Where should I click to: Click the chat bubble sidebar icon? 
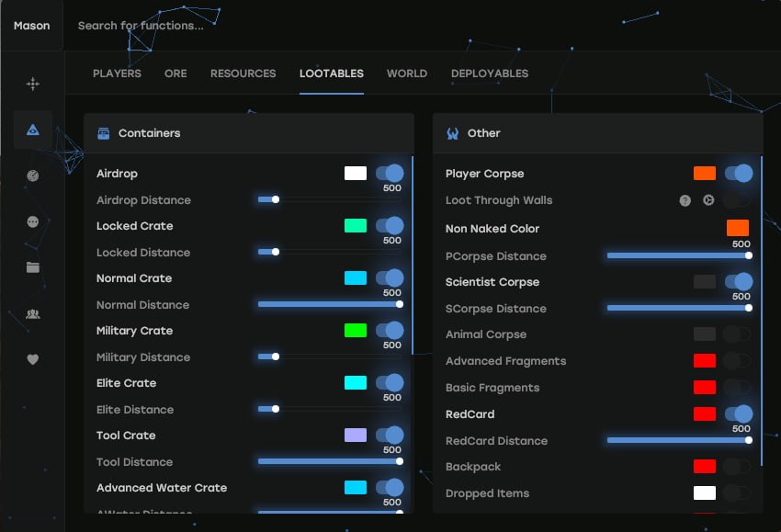point(33,221)
